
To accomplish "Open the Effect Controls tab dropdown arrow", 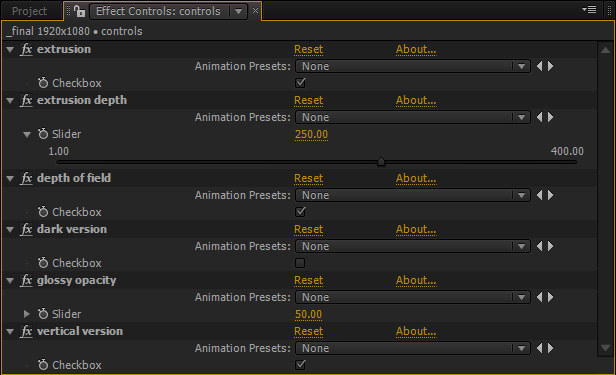I will (x=238, y=11).
